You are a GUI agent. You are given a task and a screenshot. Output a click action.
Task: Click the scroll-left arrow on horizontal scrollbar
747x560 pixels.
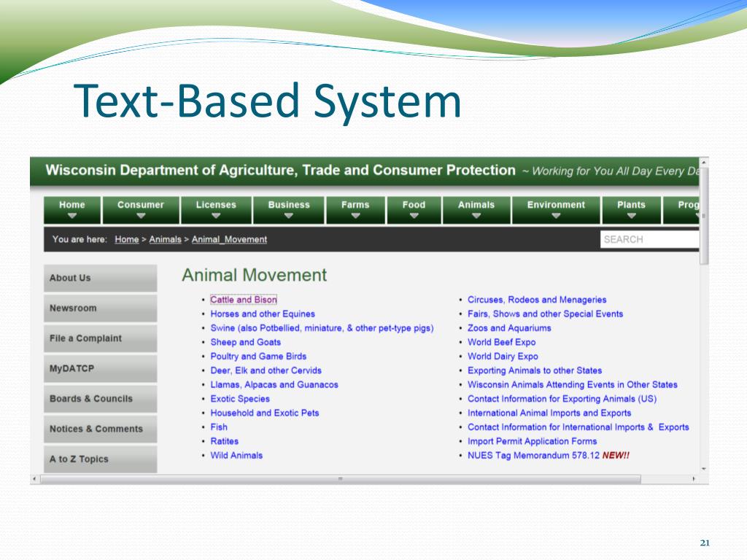click(34, 478)
